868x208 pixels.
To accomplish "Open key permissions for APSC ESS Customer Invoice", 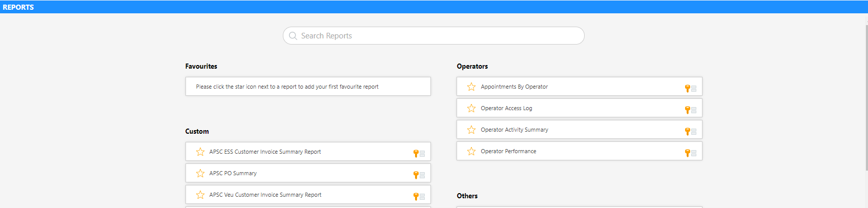I will [x=416, y=154].
